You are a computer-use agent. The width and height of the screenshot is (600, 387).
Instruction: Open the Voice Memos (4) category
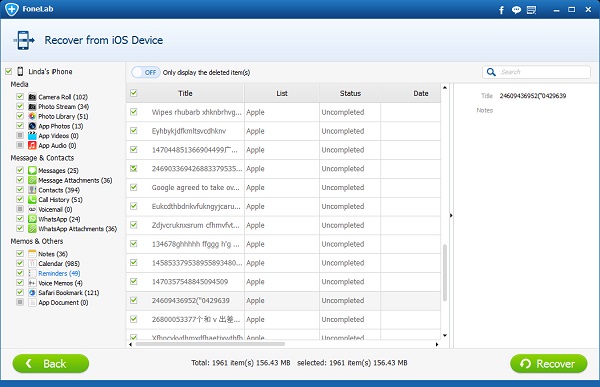click(x=60, y=283)
